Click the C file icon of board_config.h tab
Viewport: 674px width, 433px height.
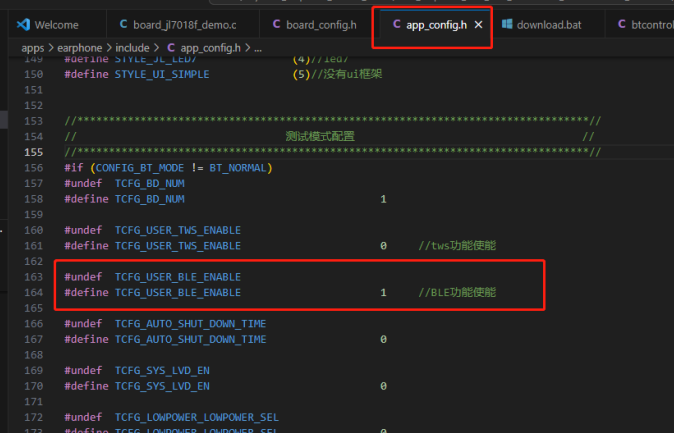(276, 25)
